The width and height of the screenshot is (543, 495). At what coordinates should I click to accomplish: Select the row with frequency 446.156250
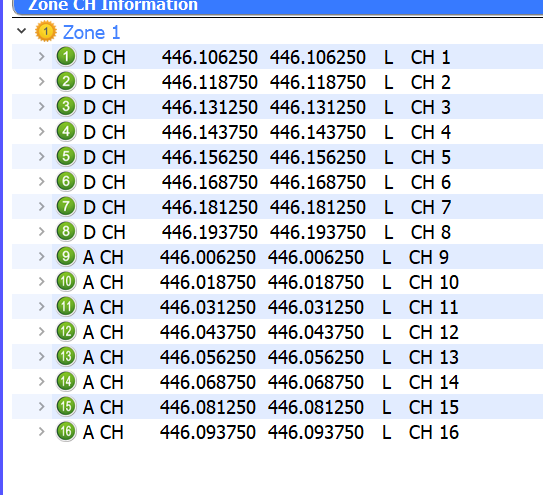[x=277, y=157]
